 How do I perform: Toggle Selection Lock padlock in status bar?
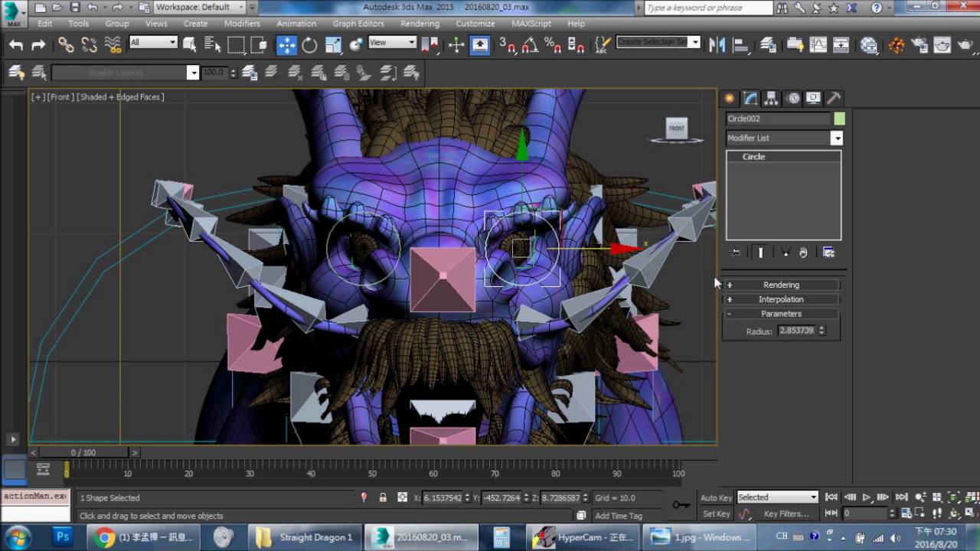tap(383, 497)
